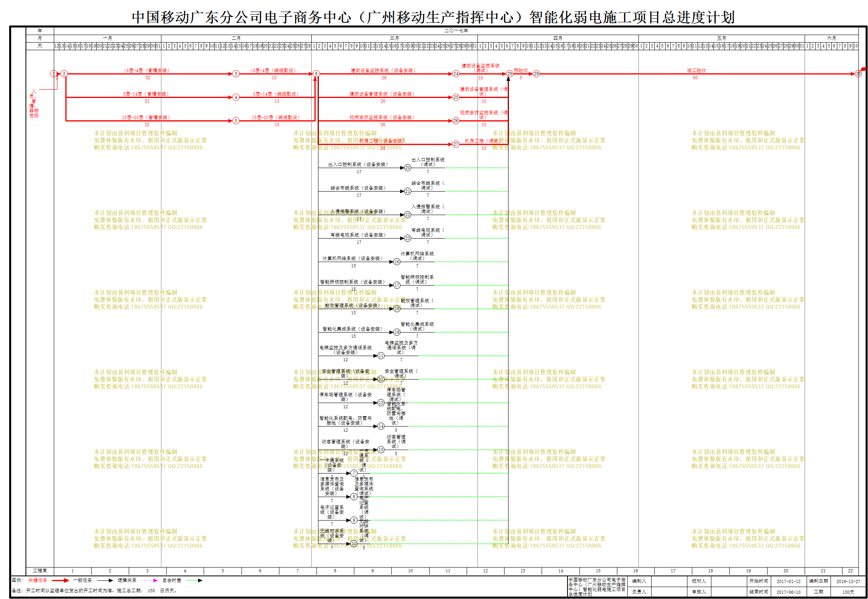Select 计算机网络系统（设备安装） task label
Viewport: 868px width, 599px height.
click(352, 258)
